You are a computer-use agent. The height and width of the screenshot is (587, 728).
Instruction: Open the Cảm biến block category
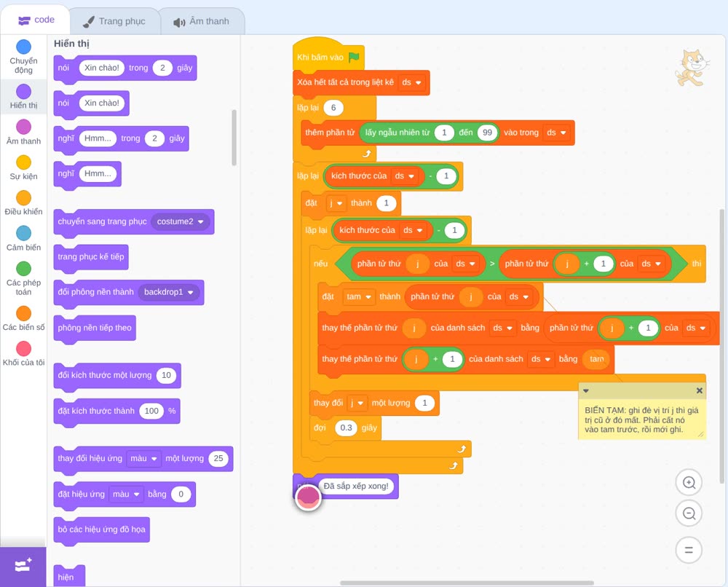click(x=24, y=238)
